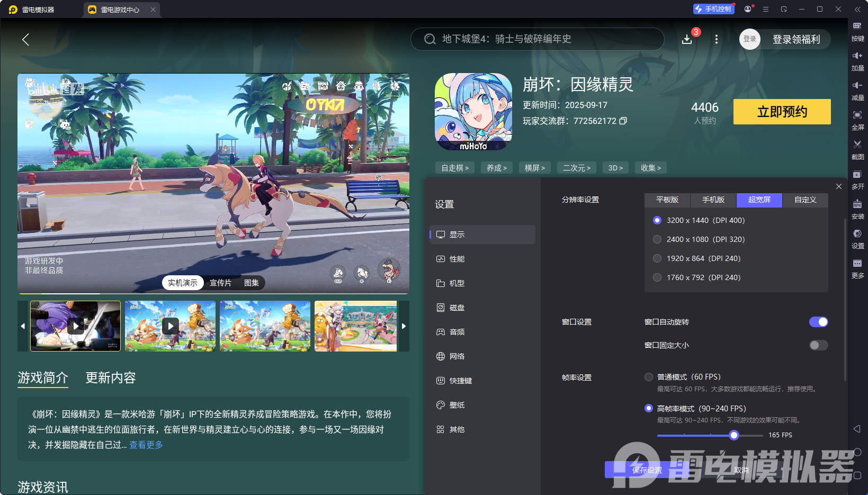
Task: Open the 多开 multi-instance manager
Action: click(x=858, y=180)
